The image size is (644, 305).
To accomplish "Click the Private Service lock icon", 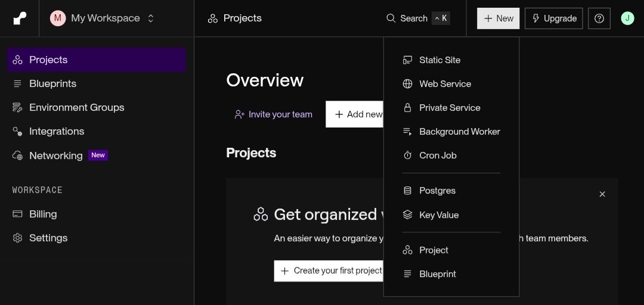I will click(x=408, y=108).
